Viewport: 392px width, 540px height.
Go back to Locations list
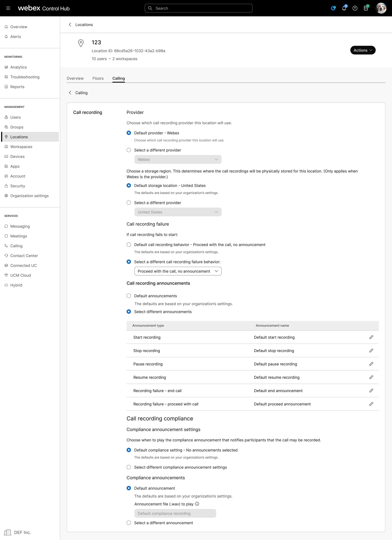point(81,25)
